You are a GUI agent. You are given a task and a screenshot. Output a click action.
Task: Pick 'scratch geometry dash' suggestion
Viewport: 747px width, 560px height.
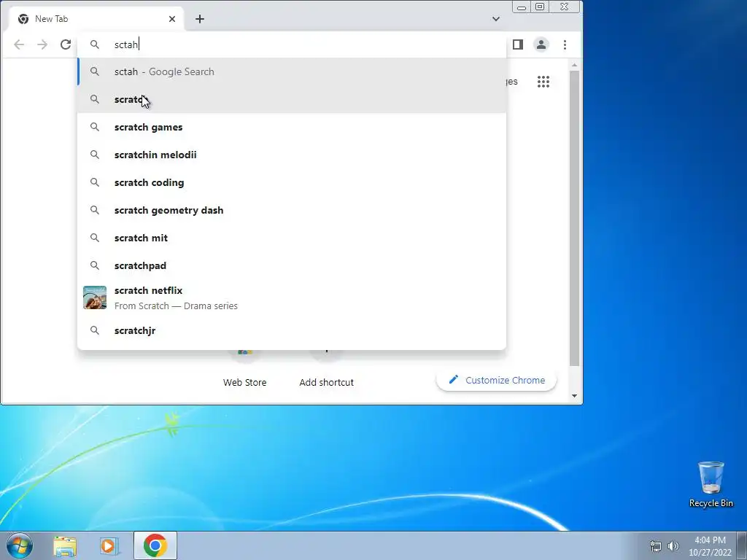[x=292, y=210]
